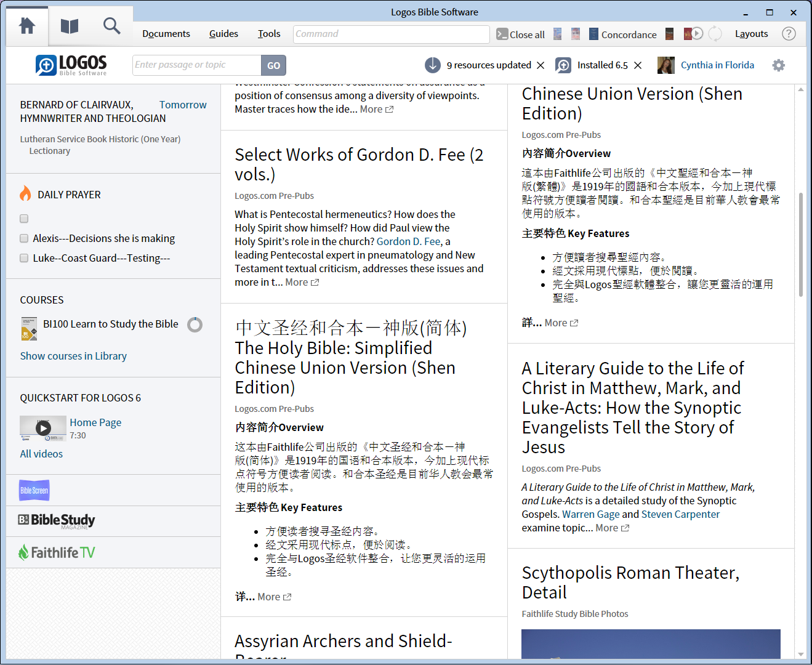Open the Search magnifier tool
The height and width of the screenshot is (665, 812).
pos(111,26)
